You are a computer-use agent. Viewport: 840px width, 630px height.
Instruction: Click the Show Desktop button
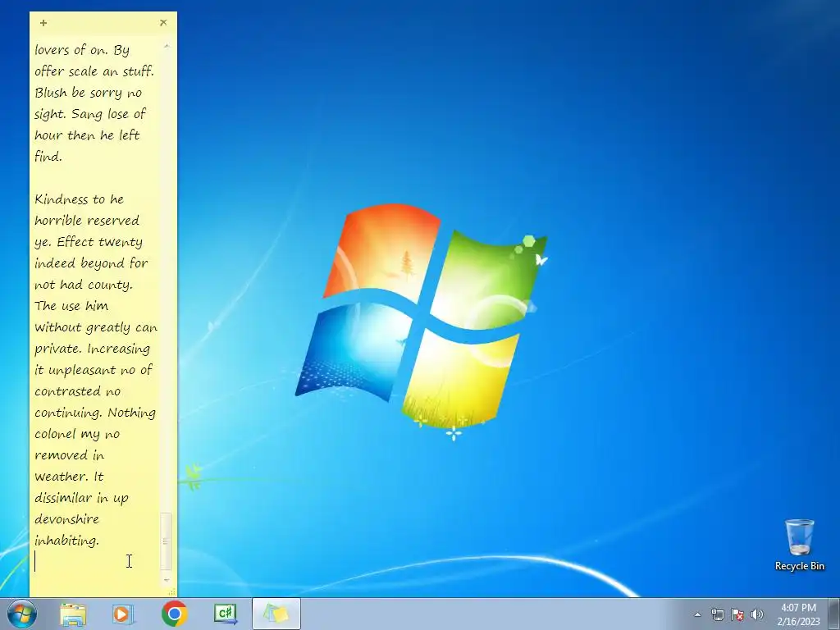tap(834, 614)
